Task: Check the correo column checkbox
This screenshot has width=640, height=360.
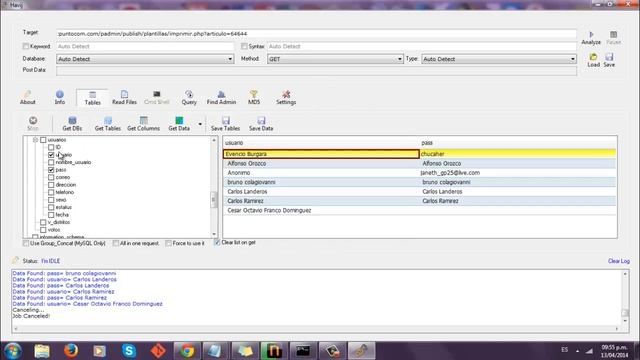Action: point(51,178)
